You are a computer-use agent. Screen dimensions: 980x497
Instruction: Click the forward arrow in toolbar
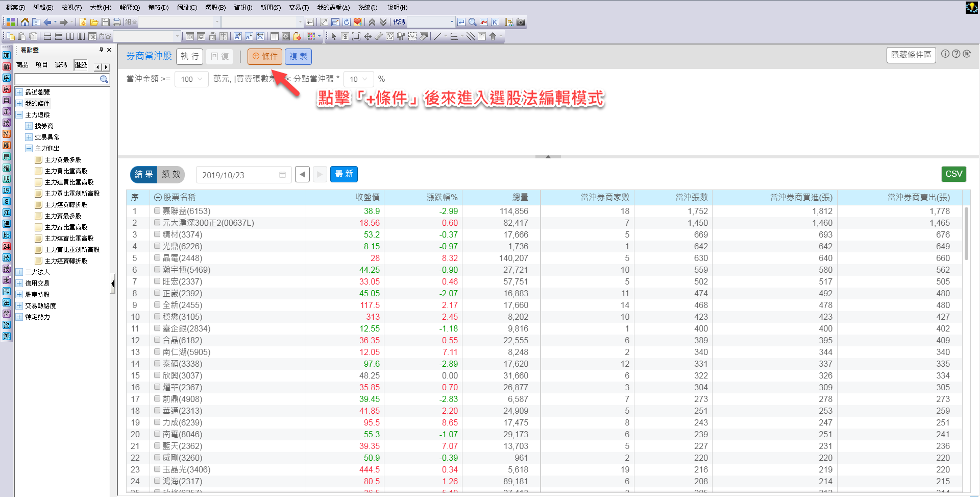point(64,22)
